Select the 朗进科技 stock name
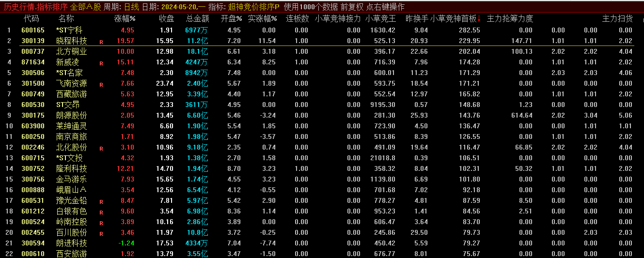The height and width of the screenshot is (258, 644). coord(72,243)
